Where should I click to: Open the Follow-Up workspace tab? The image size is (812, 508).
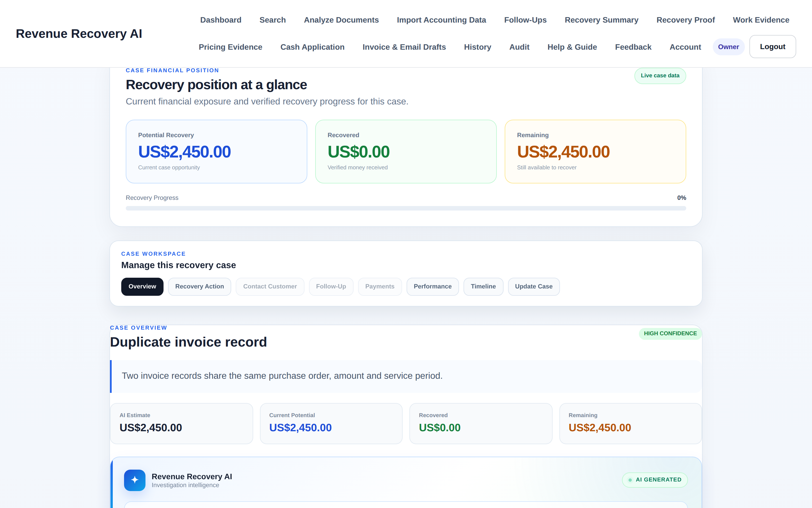tap(331, 286)
